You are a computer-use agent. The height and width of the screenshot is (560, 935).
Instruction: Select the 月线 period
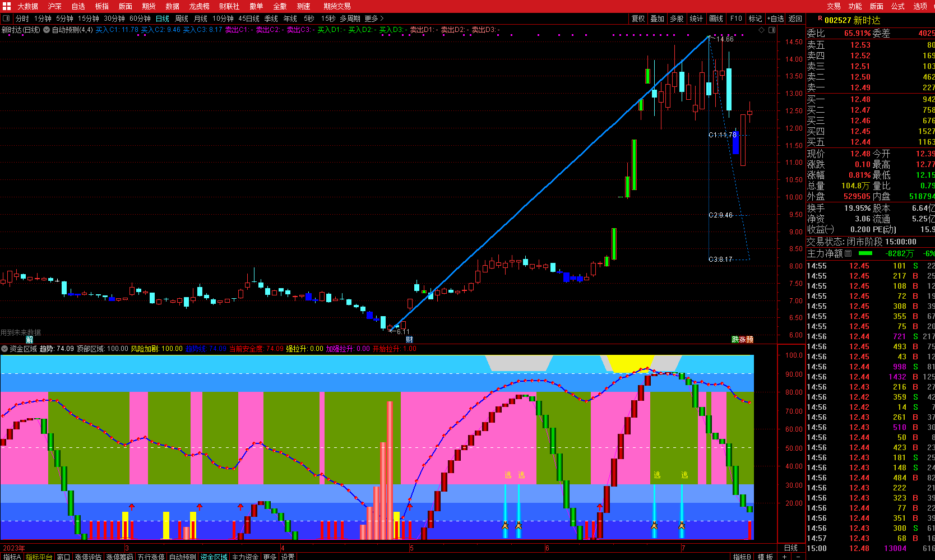[x=201, y=18]
